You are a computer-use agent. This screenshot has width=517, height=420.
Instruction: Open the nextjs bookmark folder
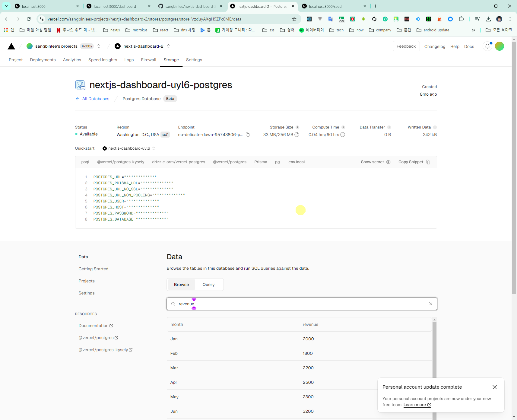(x=112, y=30)
